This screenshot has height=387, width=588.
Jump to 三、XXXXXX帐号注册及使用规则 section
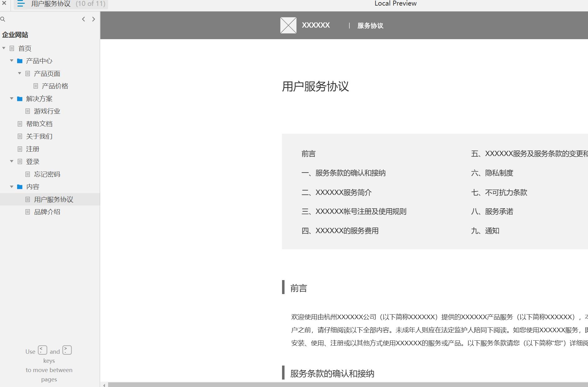354,212
